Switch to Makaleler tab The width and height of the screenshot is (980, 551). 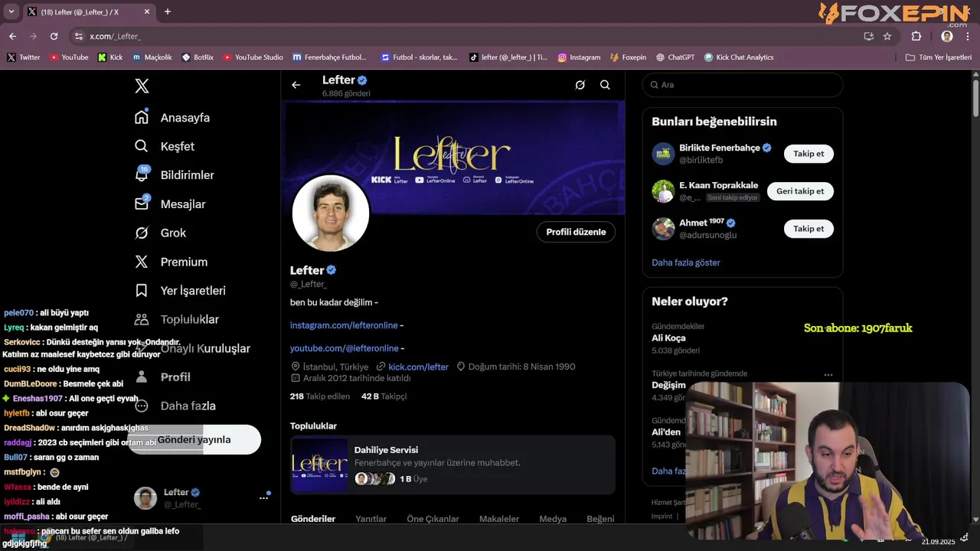click(499, 519)
